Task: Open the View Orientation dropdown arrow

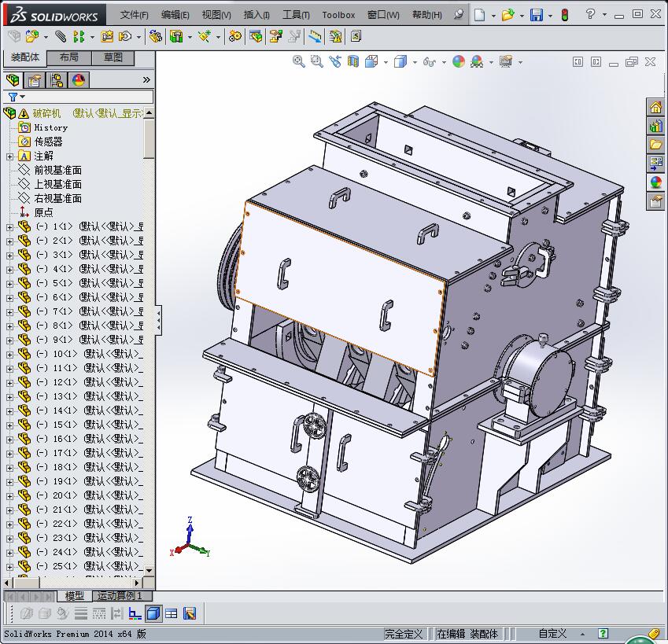Action: pos(386,63)
